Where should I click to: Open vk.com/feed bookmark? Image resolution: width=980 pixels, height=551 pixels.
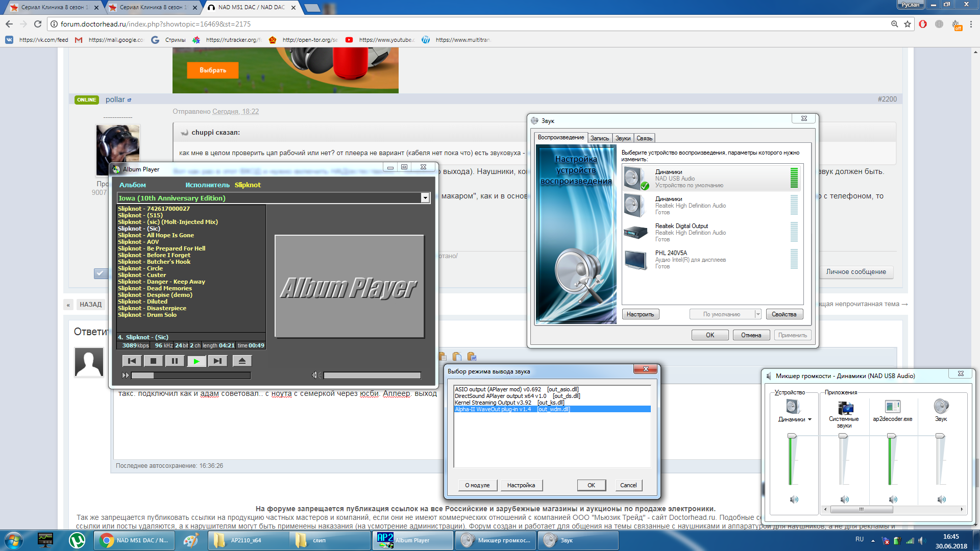pos(37,40)
